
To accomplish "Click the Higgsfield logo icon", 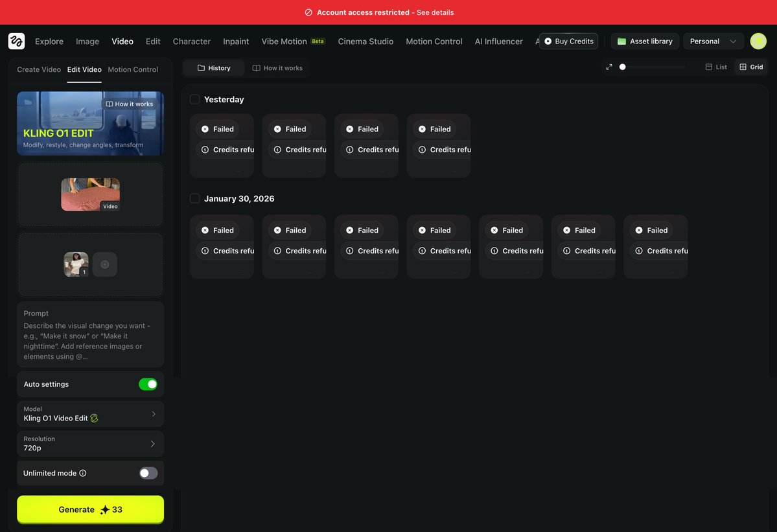I will pos(16,41).
